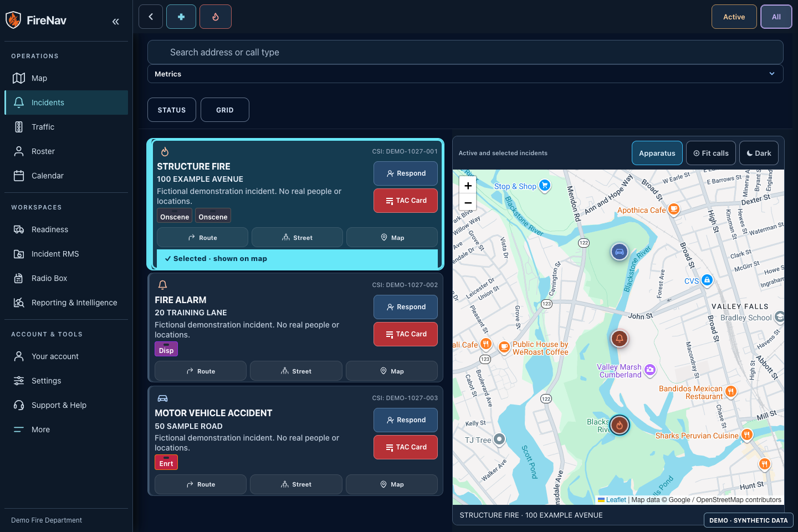Open Support & Help
The width and height of the screenshot is (798, 532).
coord(66,405)
